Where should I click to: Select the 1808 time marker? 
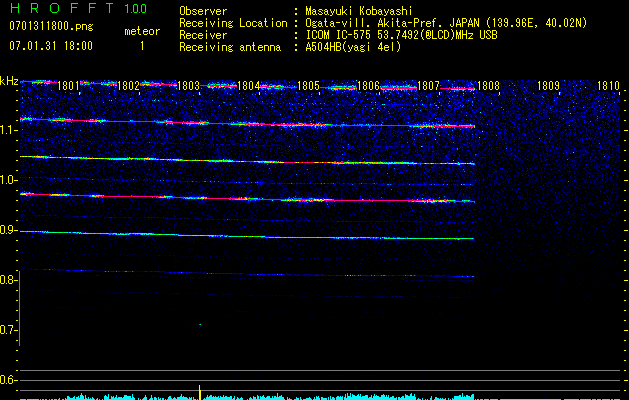(x=488, y=87)
